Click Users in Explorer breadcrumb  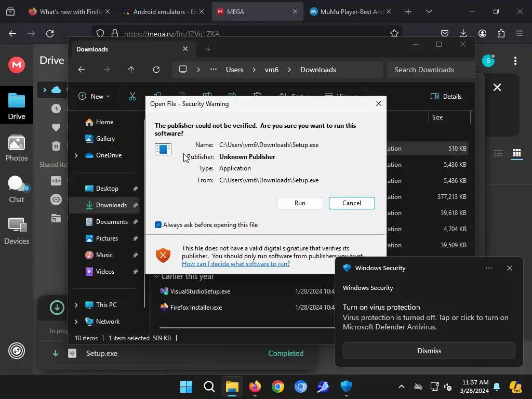click(x=234, y=70)
